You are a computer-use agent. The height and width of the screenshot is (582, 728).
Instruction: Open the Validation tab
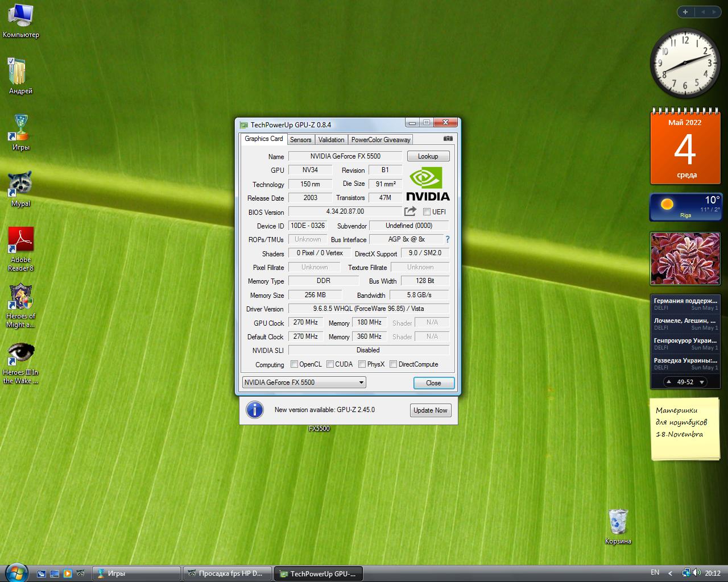point(331,140)
